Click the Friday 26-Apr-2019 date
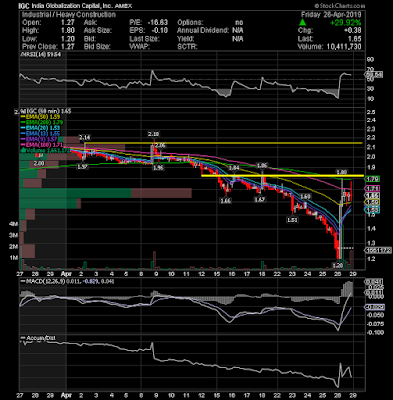This screenshot has width=393, height=400. point(331,15)
